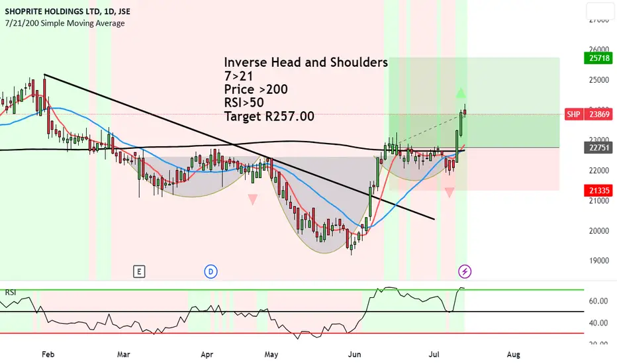Click the RSI indicator label
Image resolution: width=617 pixels, height=364 pixels.
[x=11, y=293]
